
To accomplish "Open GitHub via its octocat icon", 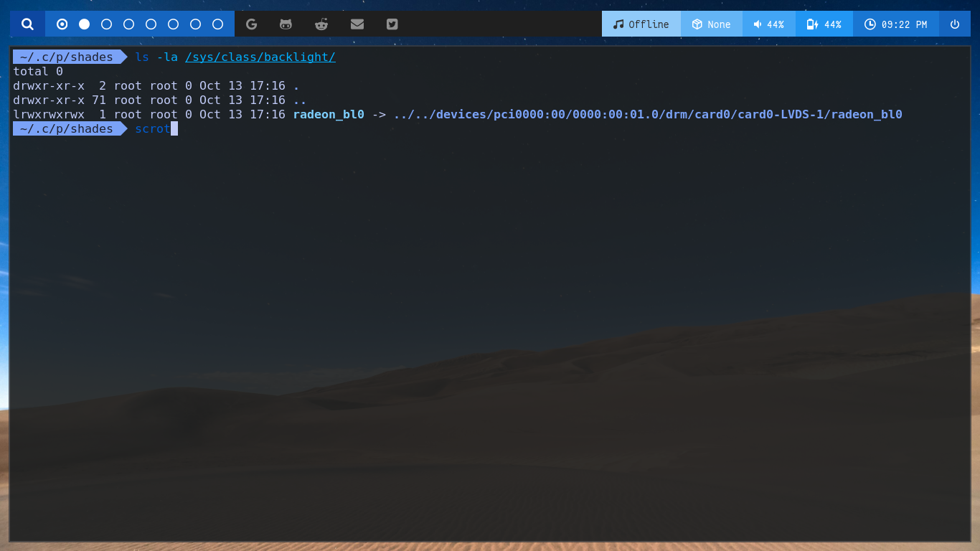I will click(x=286, y=24).
